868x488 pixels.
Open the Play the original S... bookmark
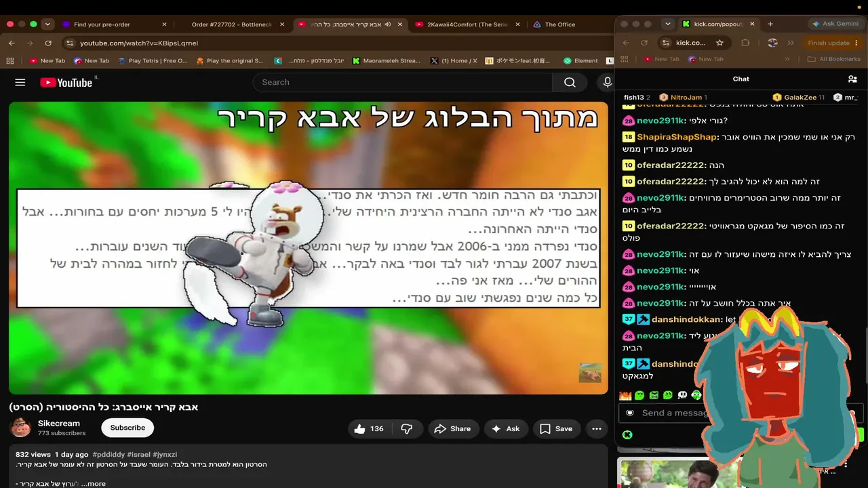[230, 60]
